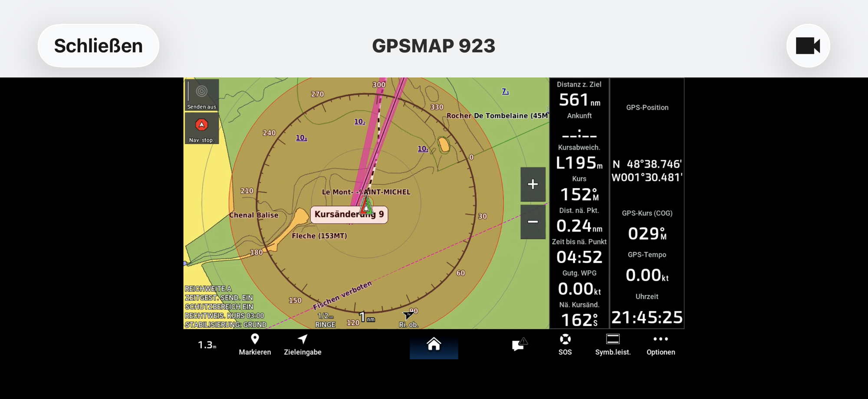Select the Nä. Kursänd. 162° field
The width and height of the screenshot is (868, 399).
579,314
